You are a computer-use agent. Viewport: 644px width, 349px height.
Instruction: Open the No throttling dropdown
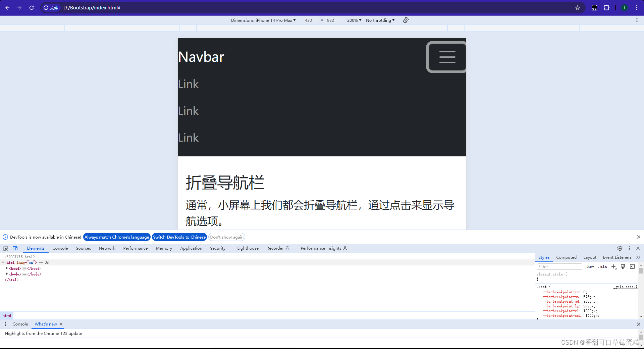pos(380,20)
